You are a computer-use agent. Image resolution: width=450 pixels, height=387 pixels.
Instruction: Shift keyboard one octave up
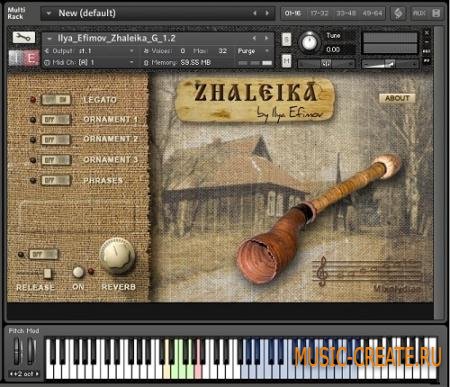tap(37, 374)
